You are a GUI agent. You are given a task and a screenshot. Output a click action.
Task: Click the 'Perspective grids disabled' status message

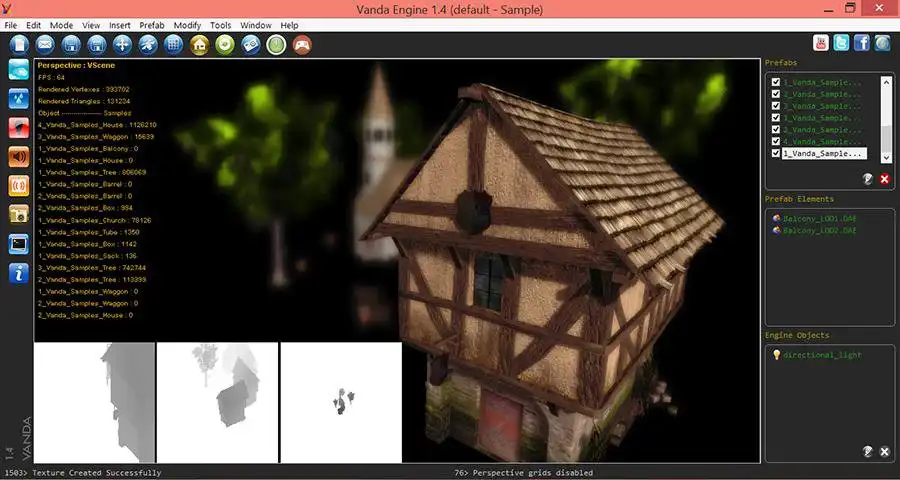[x=533, y=473]
